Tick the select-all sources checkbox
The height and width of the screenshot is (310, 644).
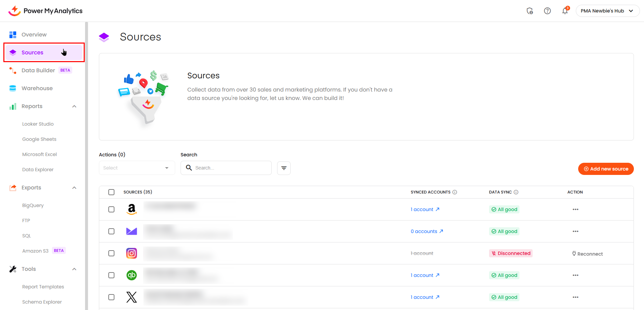pos(111,192)
